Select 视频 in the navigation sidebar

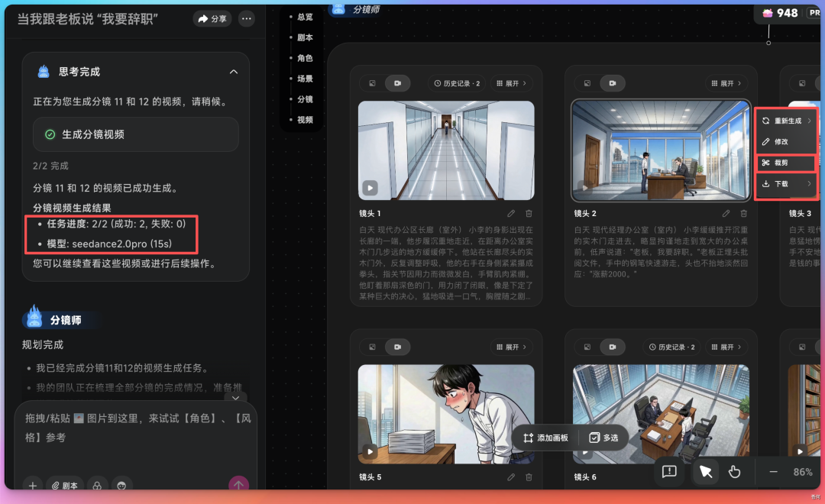(x=306, y=119)
